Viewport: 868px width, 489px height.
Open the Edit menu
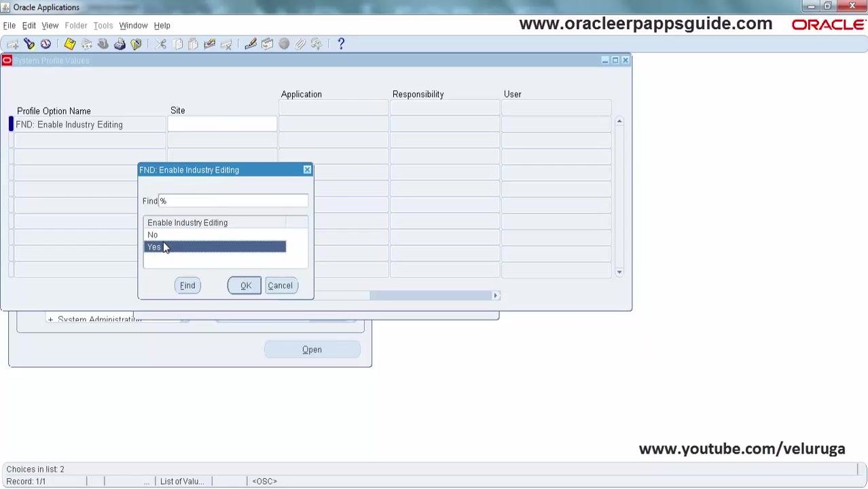coord(29,26)
